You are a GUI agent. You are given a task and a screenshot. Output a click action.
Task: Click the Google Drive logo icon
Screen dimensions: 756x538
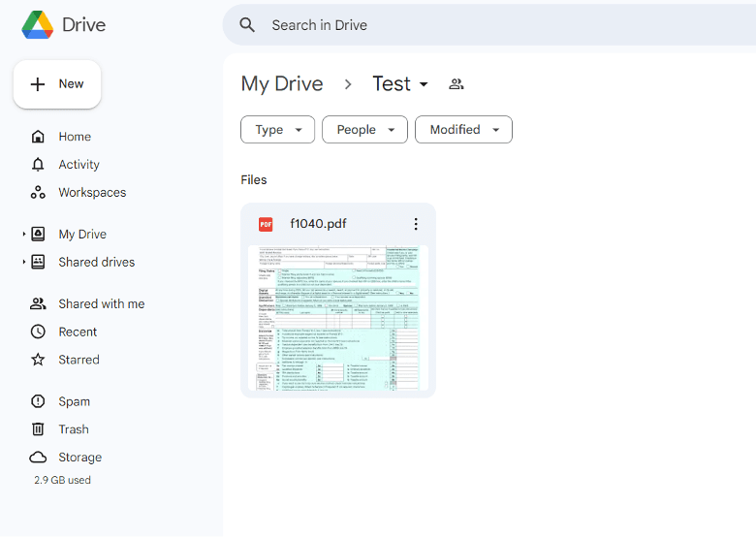(39, 25)
